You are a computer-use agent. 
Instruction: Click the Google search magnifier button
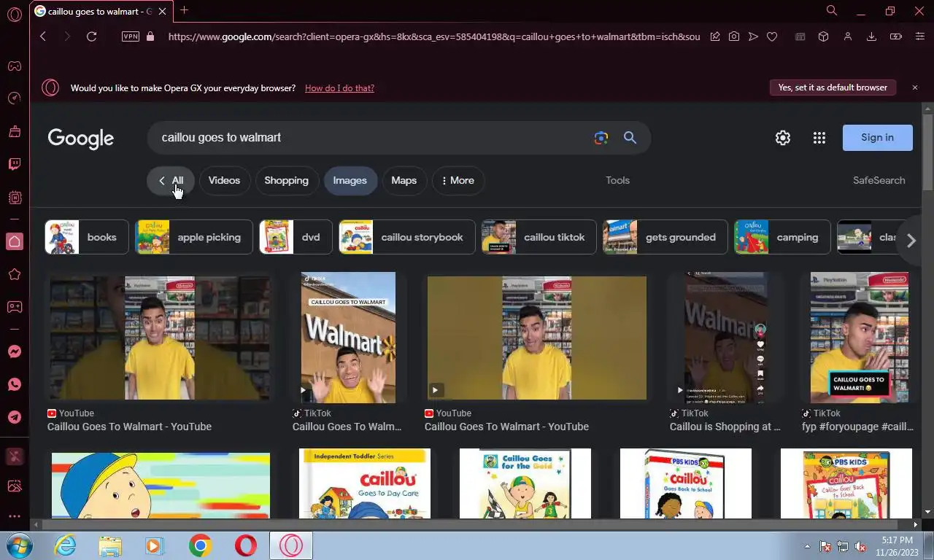pos(630,138)
